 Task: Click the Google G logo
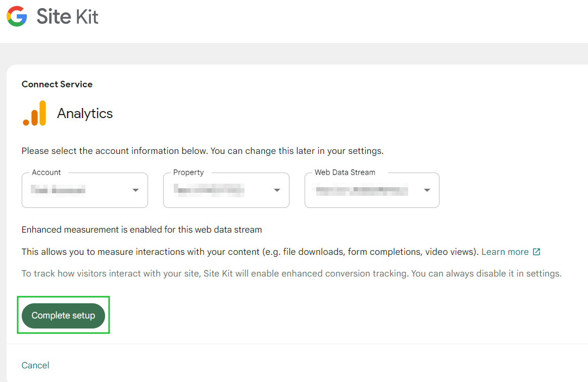[x=17, y=16]
